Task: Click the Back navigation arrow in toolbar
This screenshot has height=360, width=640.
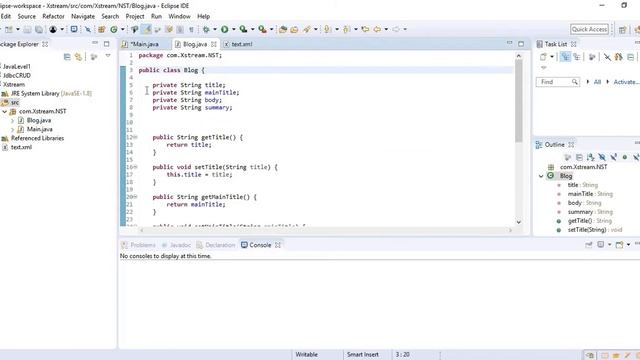Action: (x=377, y=29)
